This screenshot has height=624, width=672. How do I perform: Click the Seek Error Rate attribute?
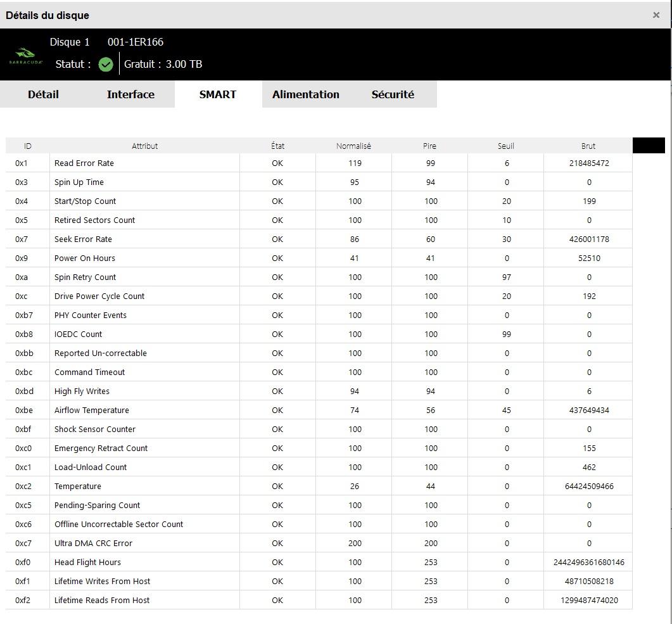[83, 239]
